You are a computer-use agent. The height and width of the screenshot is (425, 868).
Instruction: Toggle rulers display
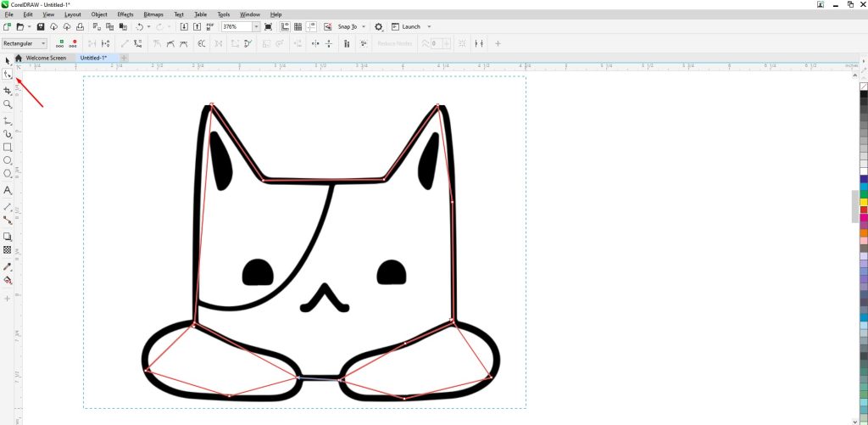[285, 26]
